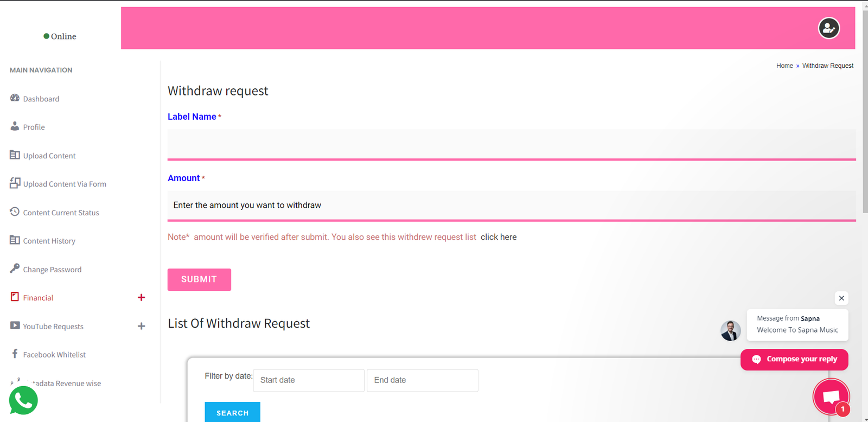Open the WhatsApp chat icon
The height and width of the screenshot is (422, 868).
tap(23, 401)
